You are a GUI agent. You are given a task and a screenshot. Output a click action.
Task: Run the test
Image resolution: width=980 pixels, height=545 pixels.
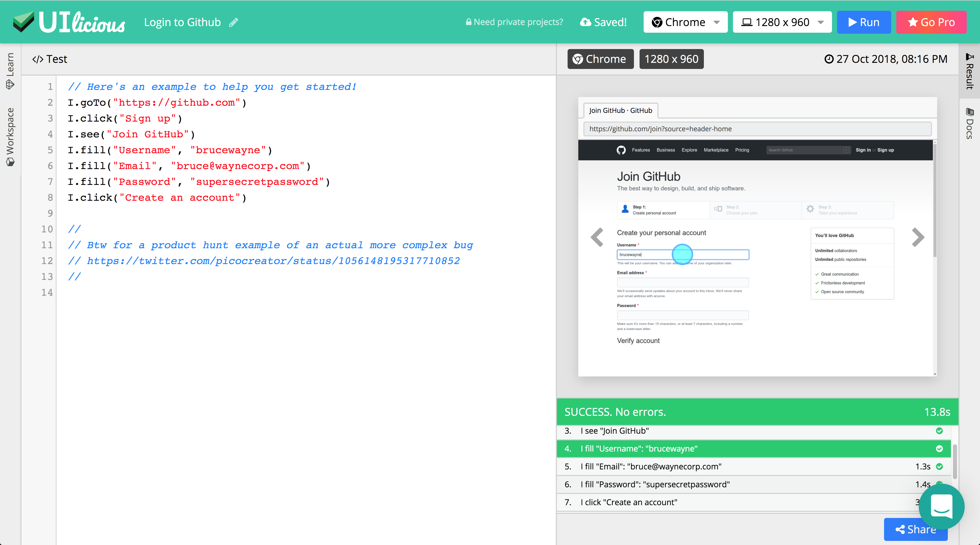(x=864, y=22)
